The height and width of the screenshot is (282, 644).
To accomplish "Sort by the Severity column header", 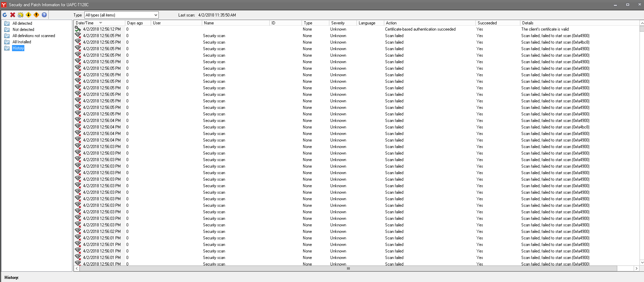I will tap(338, 23).
